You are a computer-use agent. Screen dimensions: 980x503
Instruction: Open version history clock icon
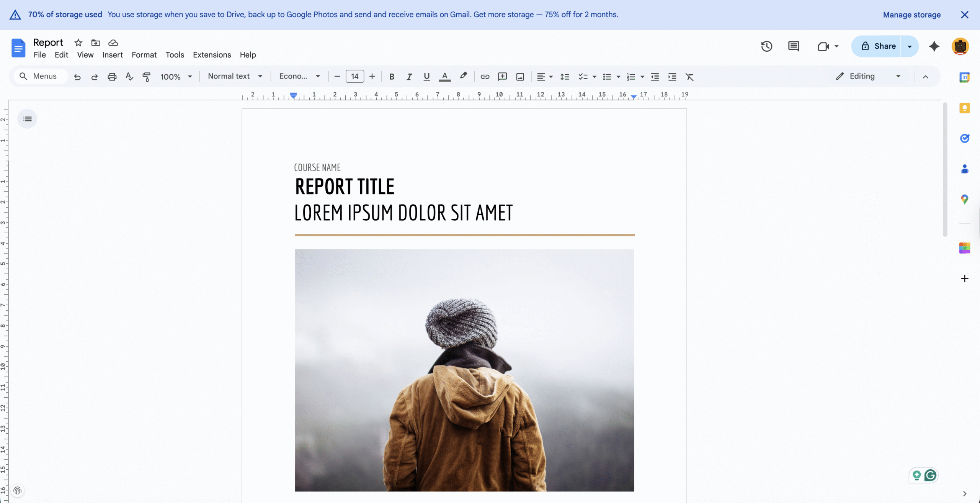(x=766, y=46)
